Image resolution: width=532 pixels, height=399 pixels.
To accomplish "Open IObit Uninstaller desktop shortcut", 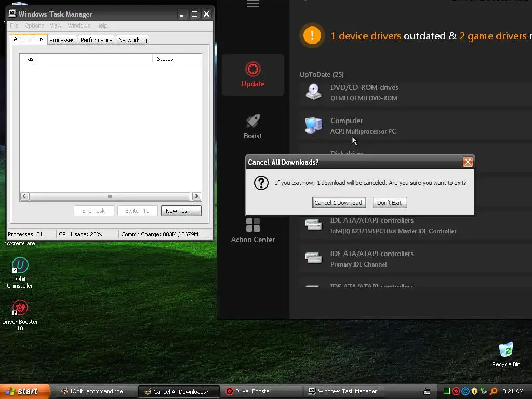I will 20,273.
